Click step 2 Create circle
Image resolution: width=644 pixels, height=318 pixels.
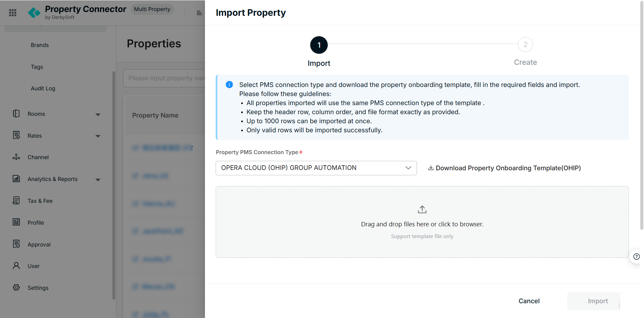tap(525, 44)
